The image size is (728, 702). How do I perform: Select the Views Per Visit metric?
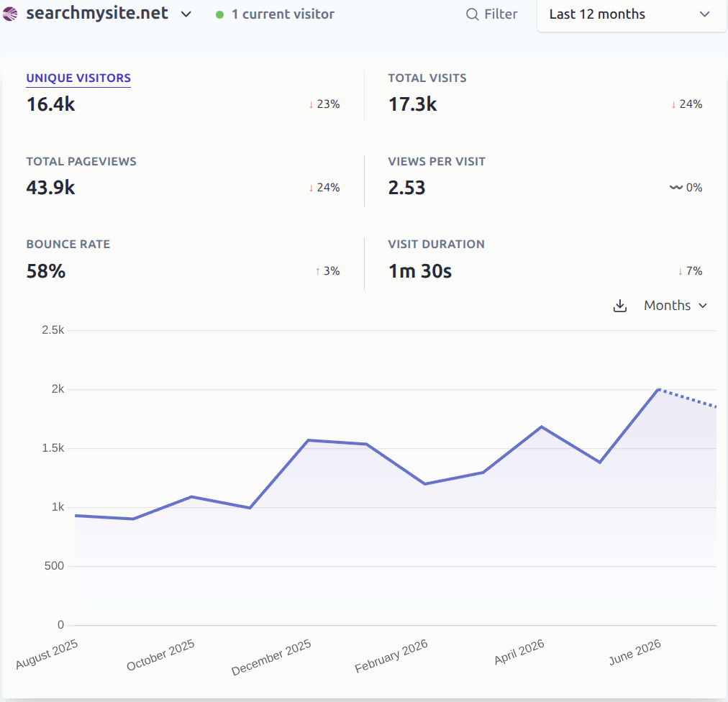[x=437, y=162]
